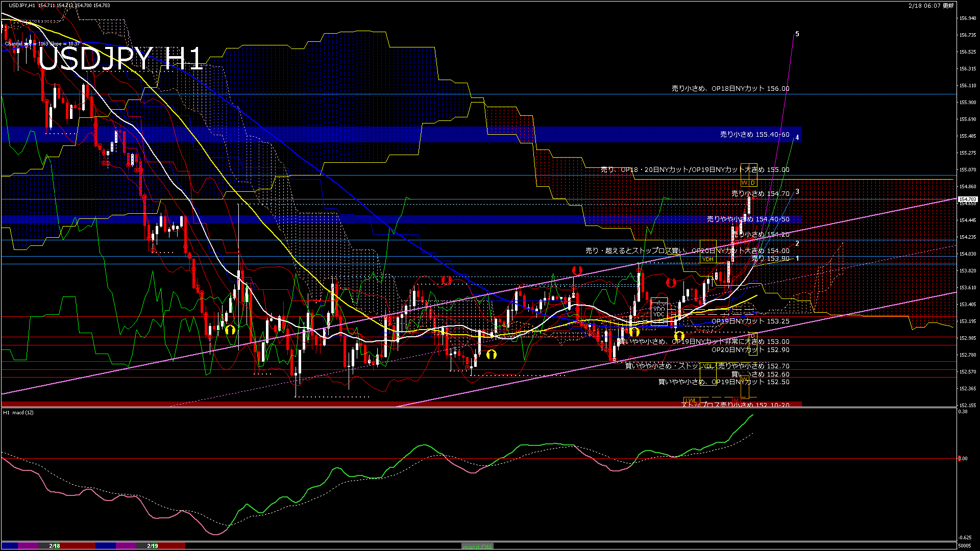Click the large USDJPY H1 chart title
This screenshot has height=551, width=980.
[120, 59]
